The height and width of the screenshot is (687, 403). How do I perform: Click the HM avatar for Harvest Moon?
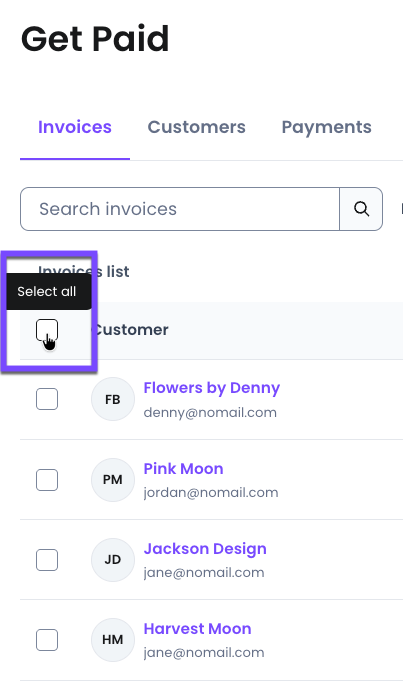click(113, 640)
